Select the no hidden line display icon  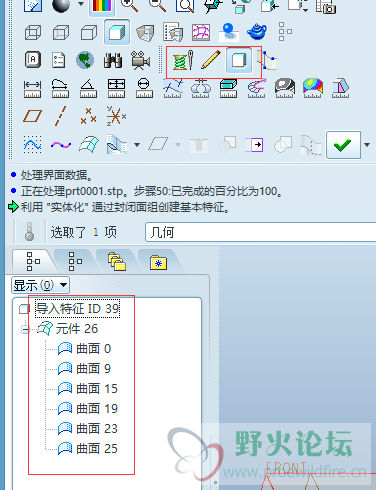(x=89, y=32)
